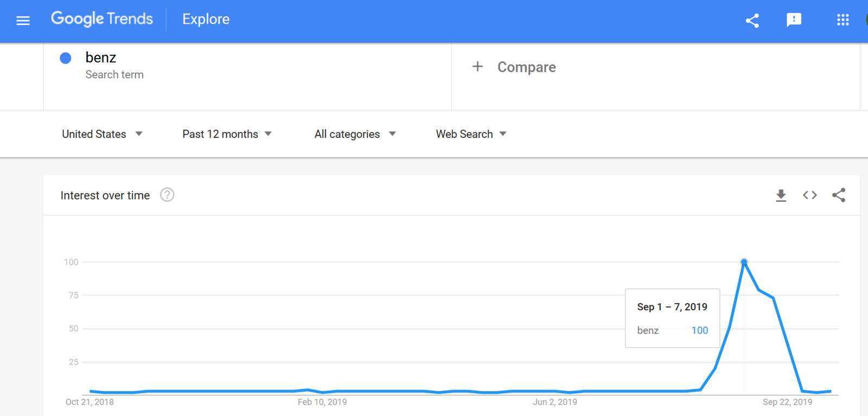Open the help icon beside Interest over time
The image size is (868, 416).
click(x=167, y=195)
